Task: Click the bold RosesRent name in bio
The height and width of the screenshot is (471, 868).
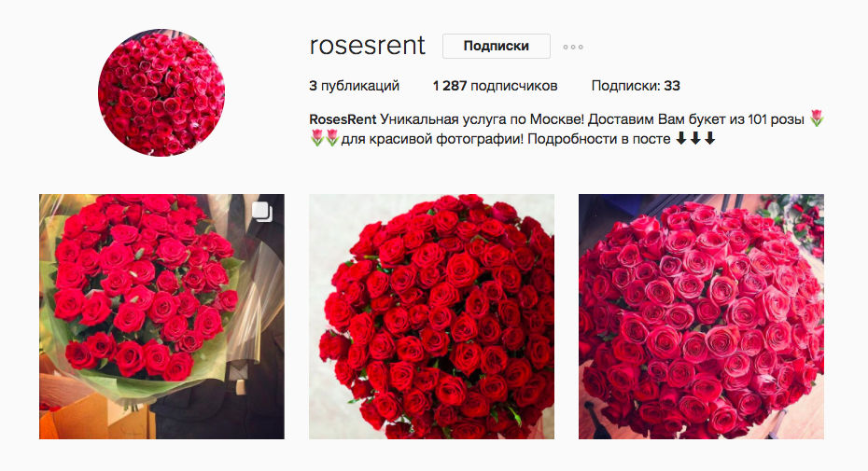Action: pos(343,119)
